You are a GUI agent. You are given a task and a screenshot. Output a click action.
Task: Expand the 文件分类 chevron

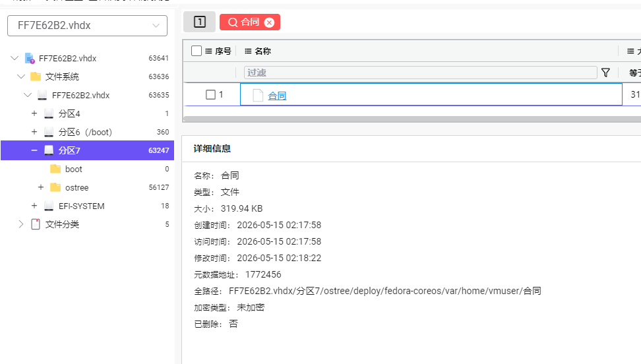coord(21,224)
